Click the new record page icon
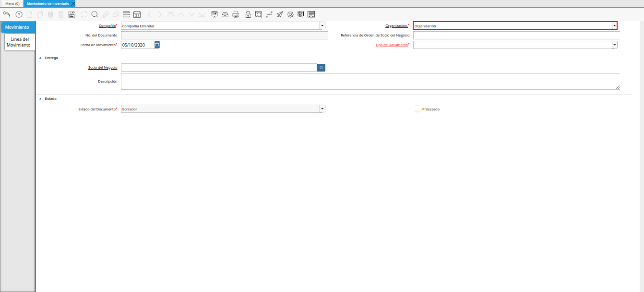This screenshot has width=644, height=292. pos(30,14)
